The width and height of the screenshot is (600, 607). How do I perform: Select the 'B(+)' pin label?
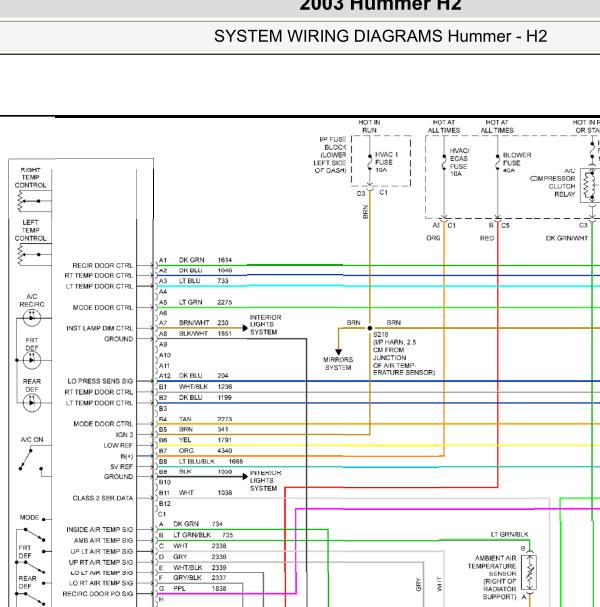tap(127, 456)
